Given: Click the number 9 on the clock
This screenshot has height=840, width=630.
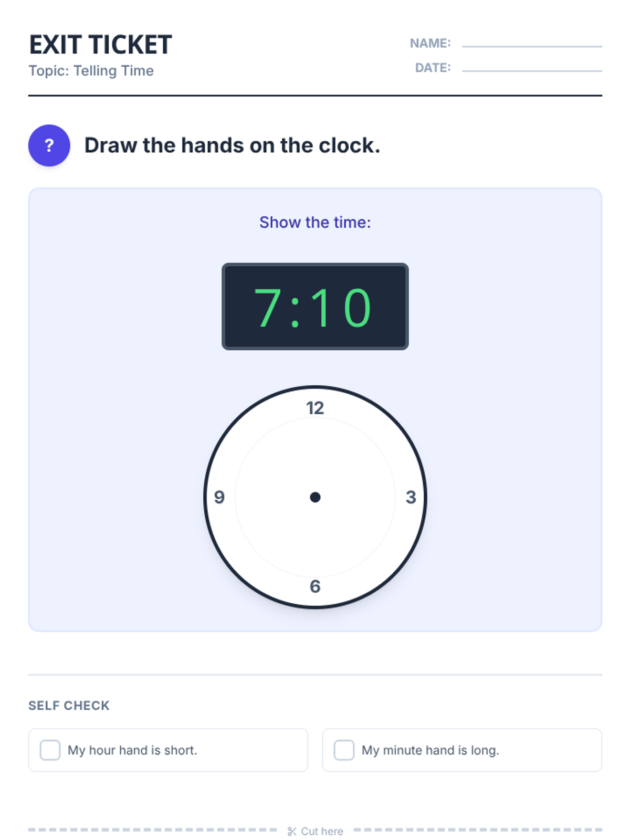Looking at the screenshot, I should pos(219,497).
